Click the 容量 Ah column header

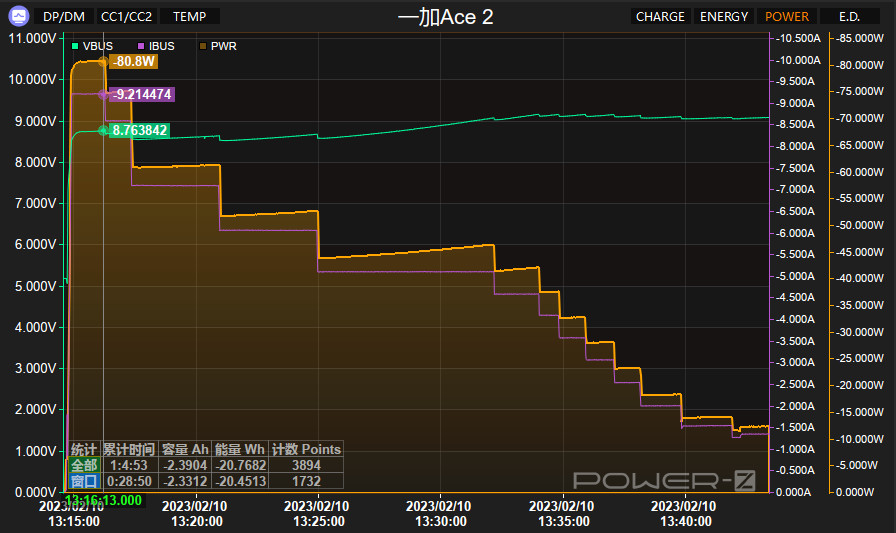pos(185,449)
